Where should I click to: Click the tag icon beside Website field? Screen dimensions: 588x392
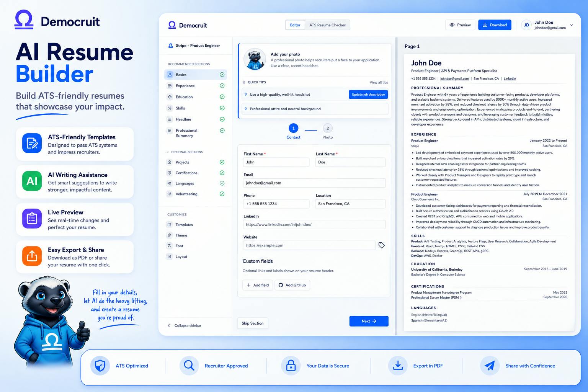[381, 245]
